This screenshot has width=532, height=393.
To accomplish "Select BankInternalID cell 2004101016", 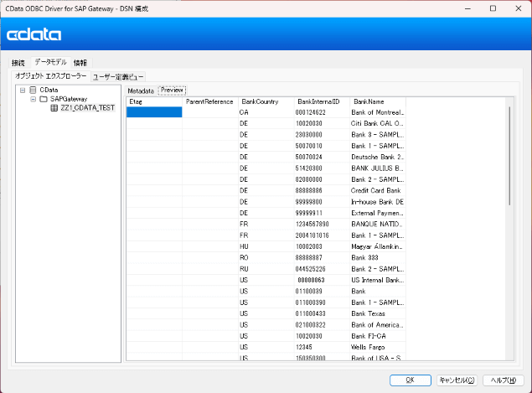I will 322,235.
